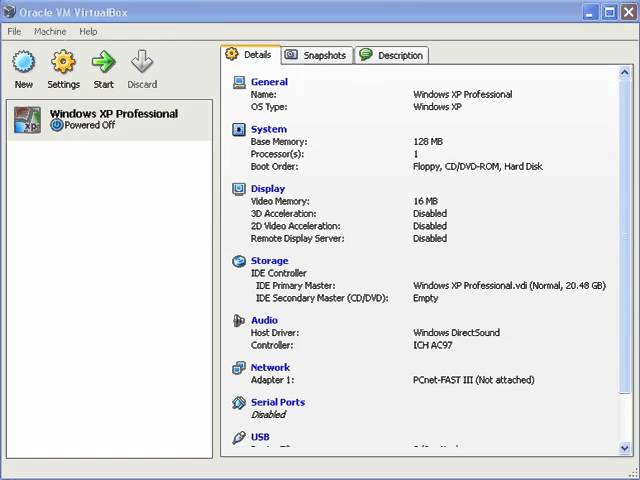Viewport: 640px width, 480px height.
Task: Click the Base Memory value 128 MB
Action: [x=428, y=142]
